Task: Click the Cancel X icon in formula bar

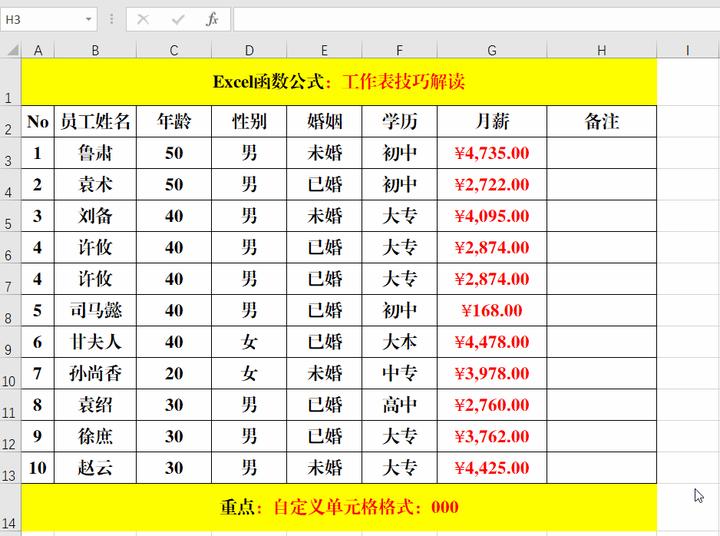Action: pos(143,19)
